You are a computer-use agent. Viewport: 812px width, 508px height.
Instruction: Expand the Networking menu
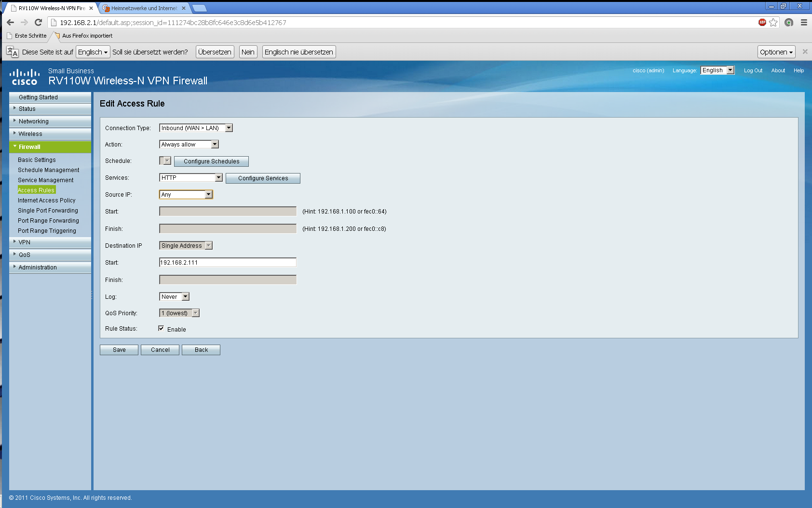click(50, 121)
